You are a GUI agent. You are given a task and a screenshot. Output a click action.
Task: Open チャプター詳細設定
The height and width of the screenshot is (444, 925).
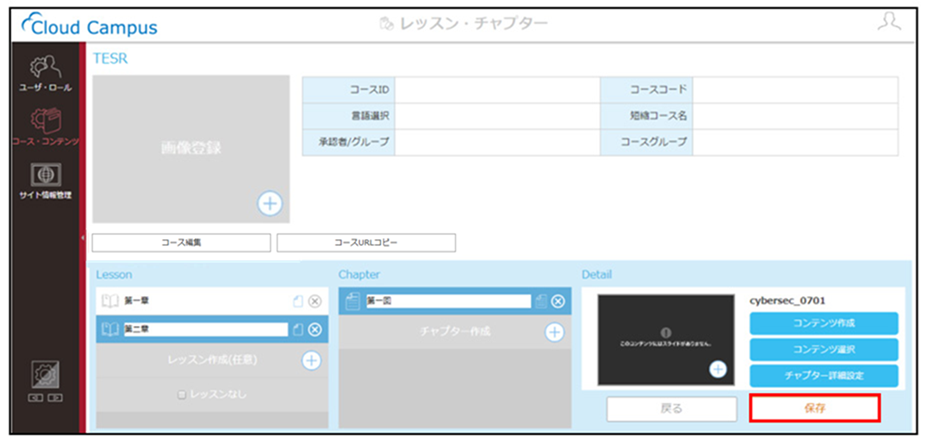click(x=824, y=376)
